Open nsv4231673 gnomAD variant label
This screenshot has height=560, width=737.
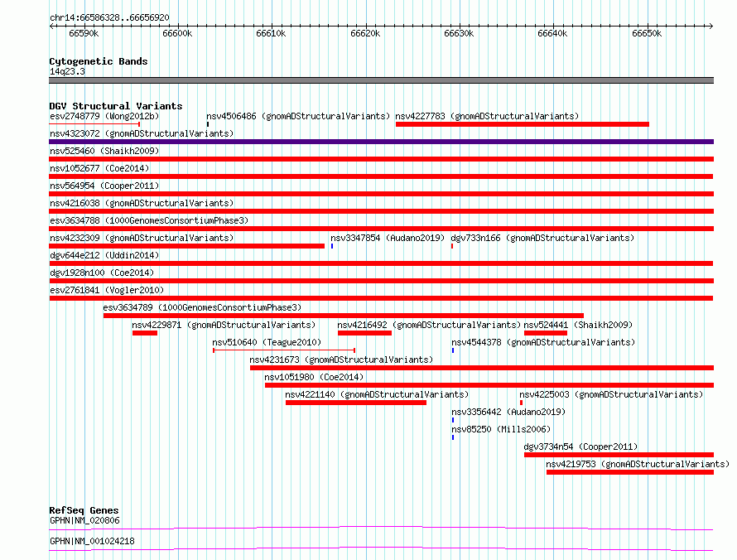coord(341,360)
